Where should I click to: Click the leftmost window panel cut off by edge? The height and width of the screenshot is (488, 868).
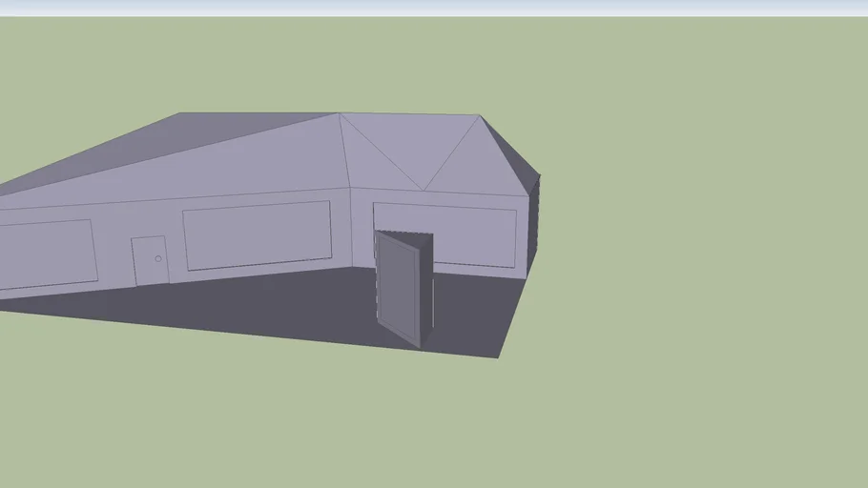click(46, 254)
